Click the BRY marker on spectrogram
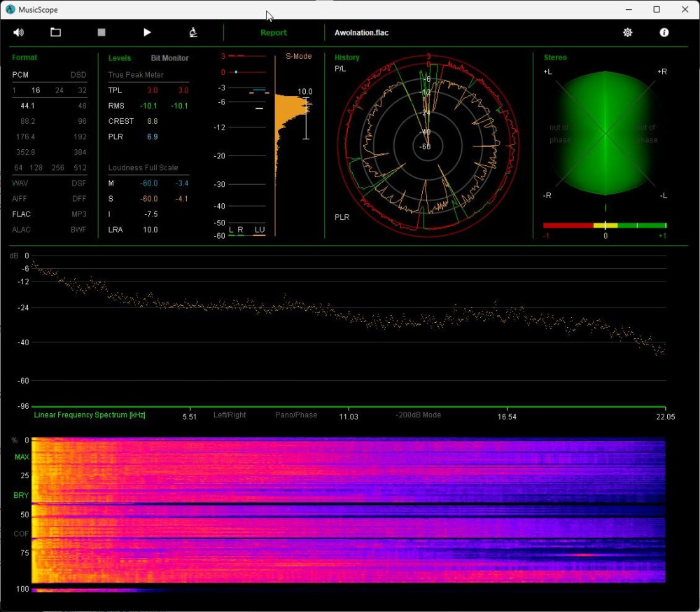 tap(21, 495)
